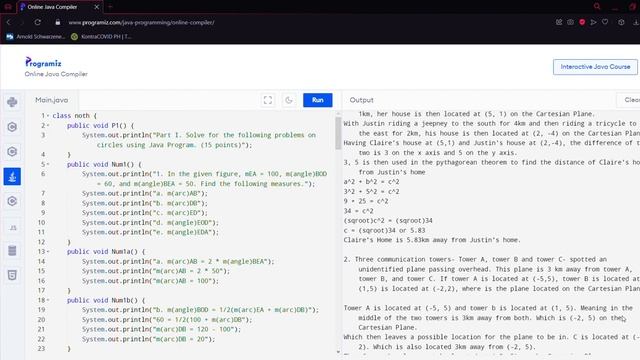
Task: Click line 16 'm(arc)AB = 100' code
Action: [x=150, y=281]
